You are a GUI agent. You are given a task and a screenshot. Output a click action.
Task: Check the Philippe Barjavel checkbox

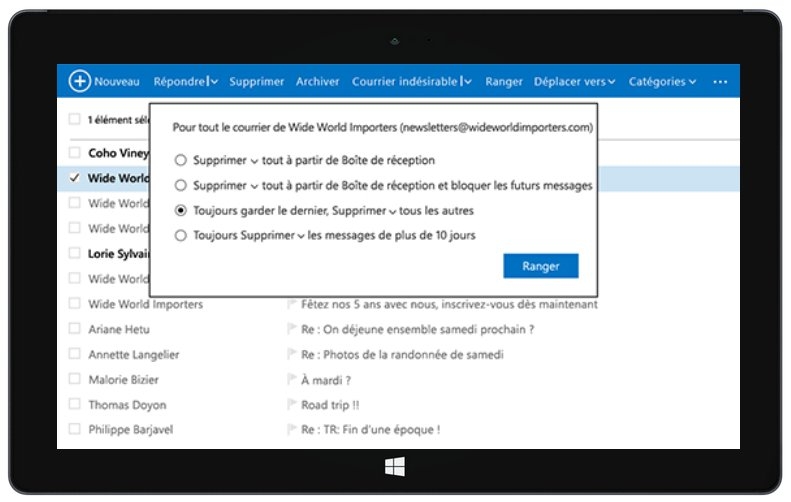[75, 429]
